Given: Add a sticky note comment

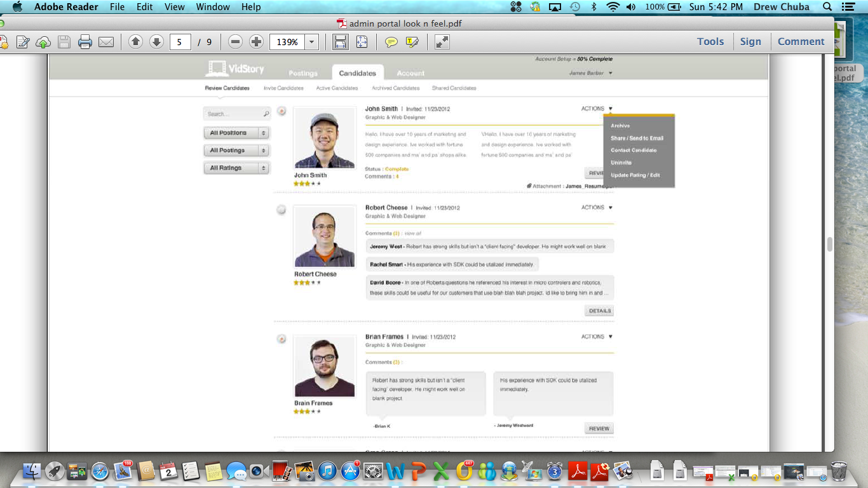Looking at the screenshot, I should pyautogui.click(x=391, y=42).
